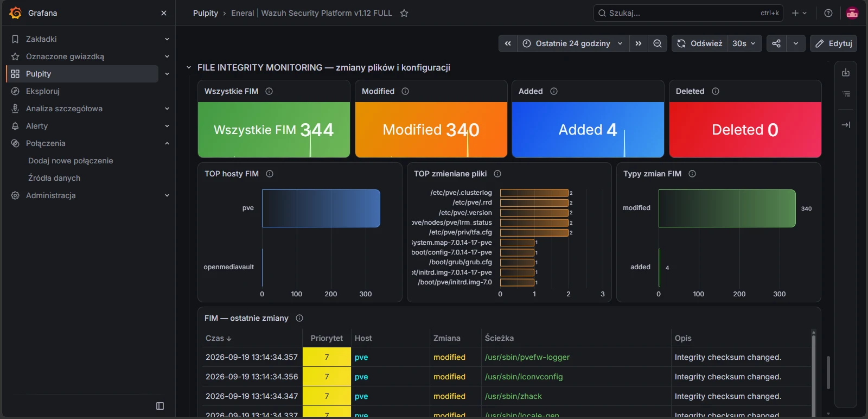Show info for Modified panel
The height and width of the screenshot is (419, 868).
pyautogui.click(x=405, y=91)
